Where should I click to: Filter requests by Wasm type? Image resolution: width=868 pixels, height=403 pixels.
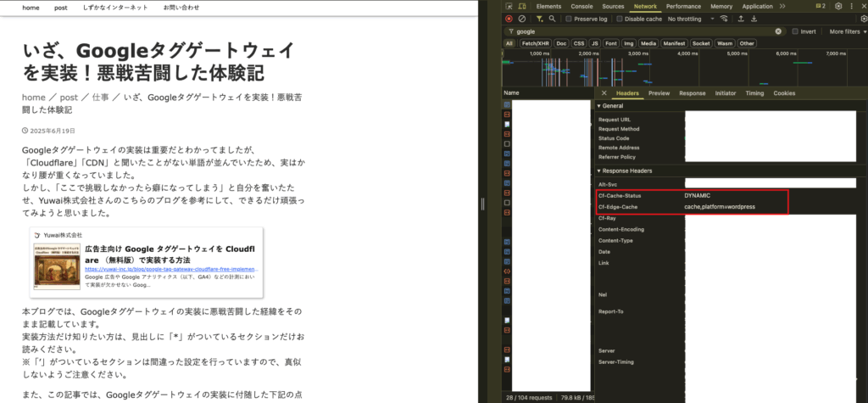pyautogui.click(x=724, y=43)
